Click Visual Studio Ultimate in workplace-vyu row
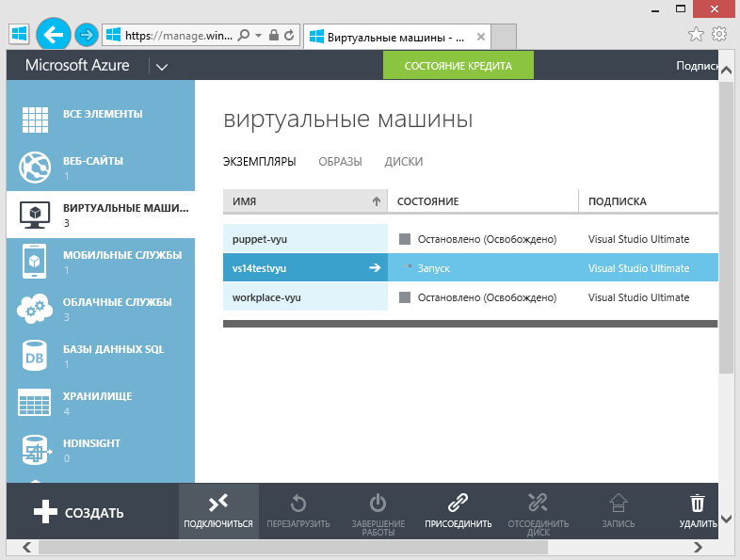This screenshot has width=740, height=560. [x=638, y=297]
